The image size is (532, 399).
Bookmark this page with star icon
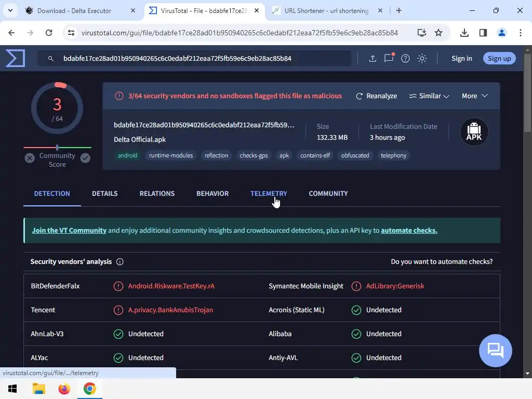pyautogui.click(x=438, y=33)
